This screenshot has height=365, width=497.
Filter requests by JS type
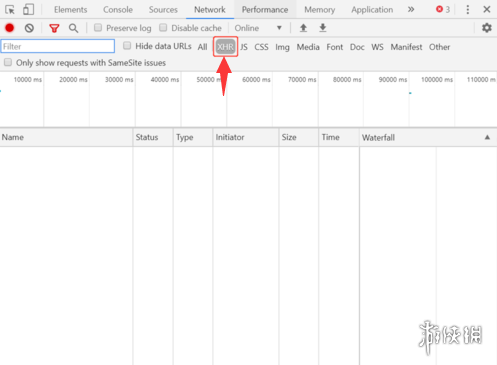[244, 47]
